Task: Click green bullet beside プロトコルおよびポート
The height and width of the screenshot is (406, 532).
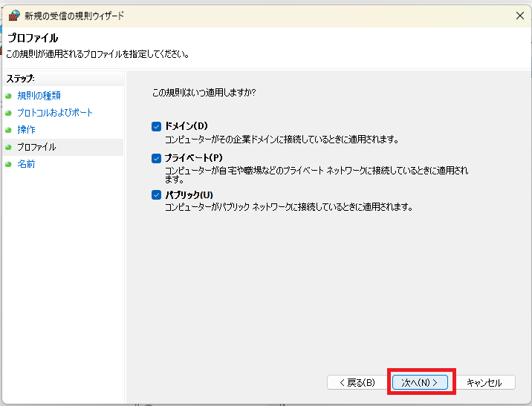Action: (8, 113)
